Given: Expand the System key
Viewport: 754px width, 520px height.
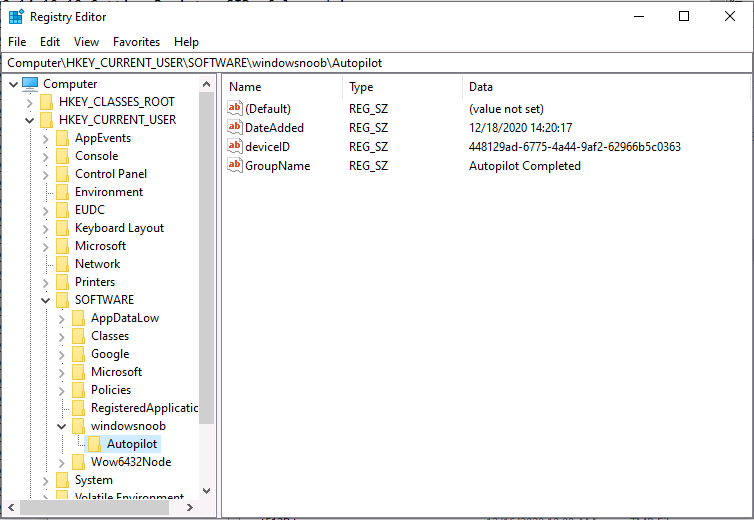Looking at the screenshot, I should tap(45, 481).
